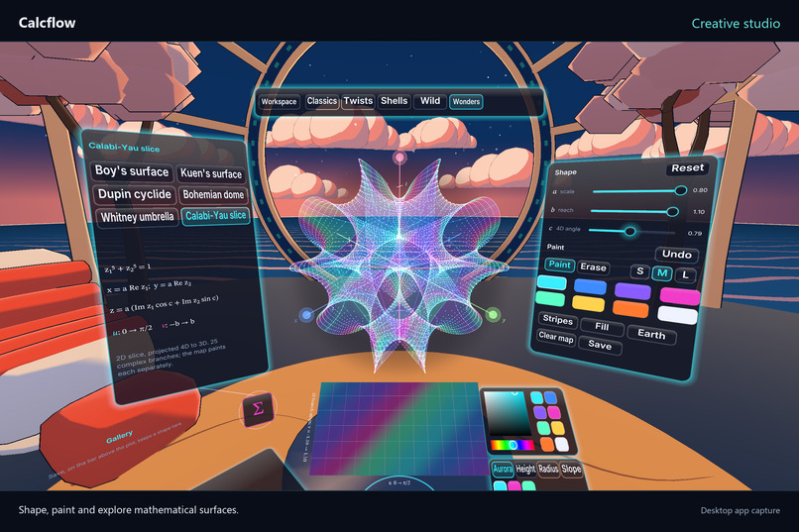Choose purple swatch in the tabletop palette

pos(540,412)
